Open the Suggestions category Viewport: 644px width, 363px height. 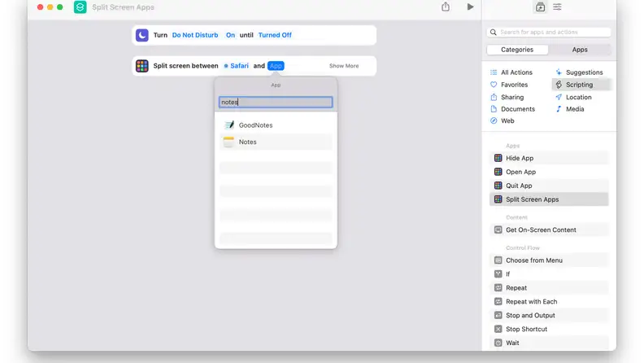(579, 72)
